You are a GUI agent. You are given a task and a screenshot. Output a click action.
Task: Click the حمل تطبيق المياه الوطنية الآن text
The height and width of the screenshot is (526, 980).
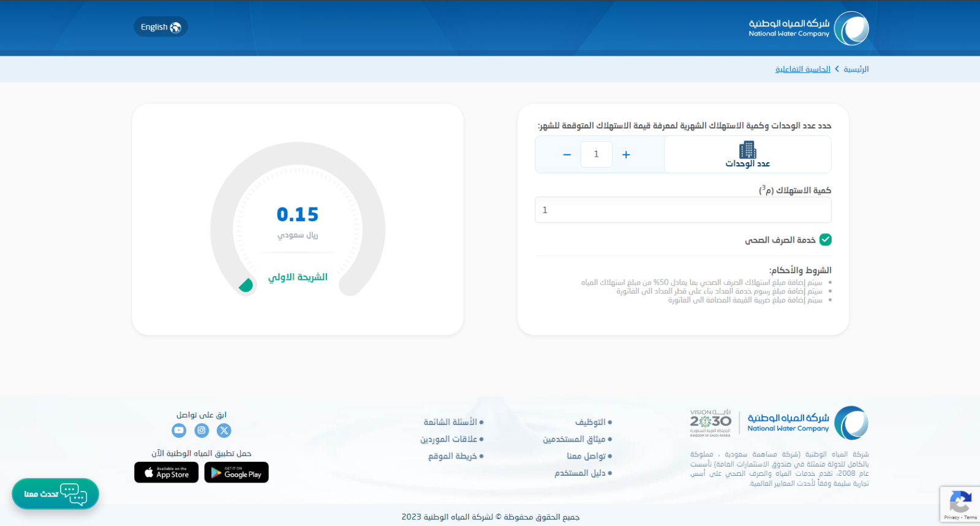pyautogui.click(x=202, y=453)
